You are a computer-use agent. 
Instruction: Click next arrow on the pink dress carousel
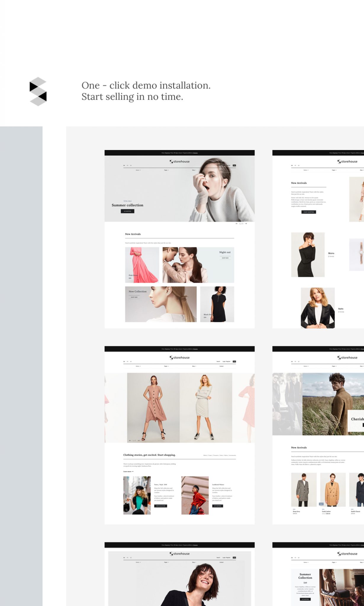pyautogui.click(x=138, y=441)
